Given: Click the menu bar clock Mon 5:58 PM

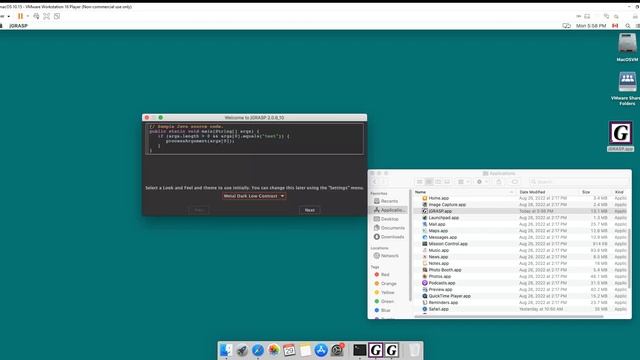Looking at the screenshot, I should (x=591, y=26).
